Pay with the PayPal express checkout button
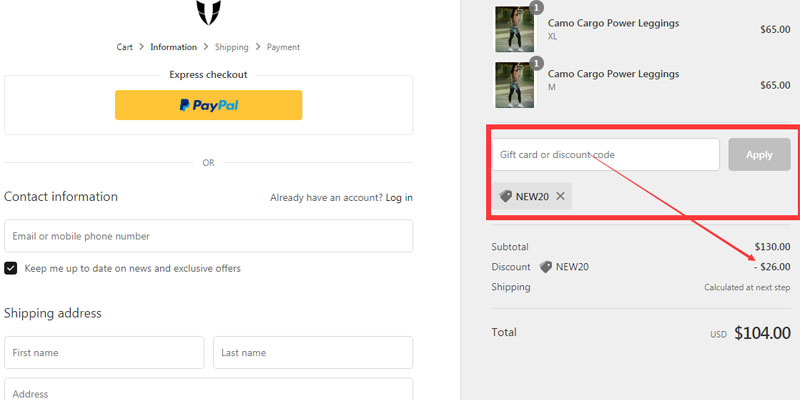The image size is (800, 400). pos(208,105)
